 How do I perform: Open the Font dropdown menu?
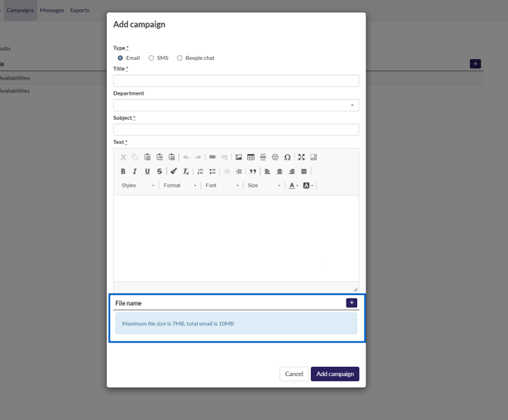221,186
